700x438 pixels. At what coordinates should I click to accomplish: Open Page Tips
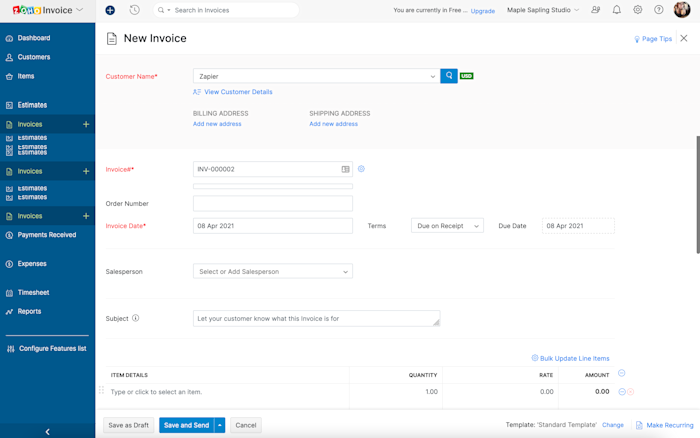click(653, 39)
